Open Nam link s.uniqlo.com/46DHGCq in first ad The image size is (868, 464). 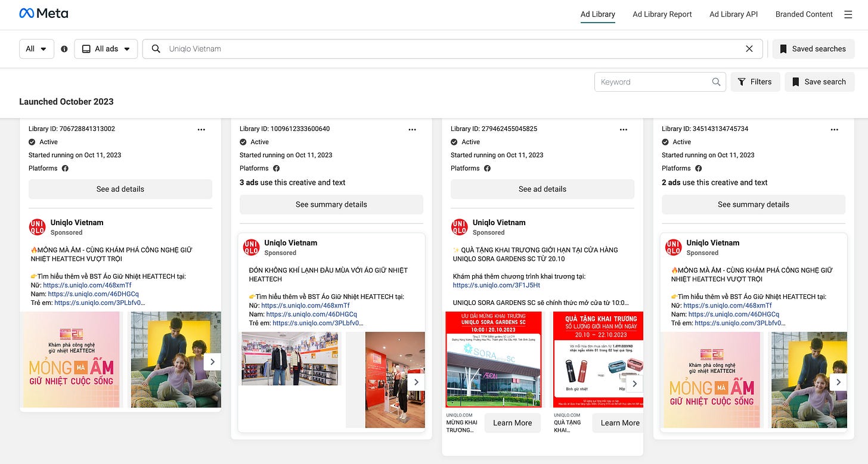pyautogui.click(x=93, y=294)
